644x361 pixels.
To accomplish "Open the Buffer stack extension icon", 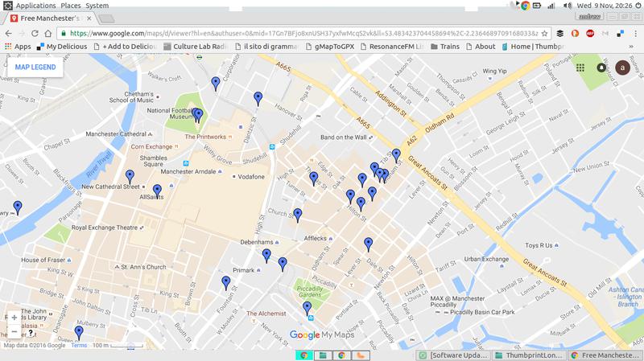I will [x=559, y=34].
